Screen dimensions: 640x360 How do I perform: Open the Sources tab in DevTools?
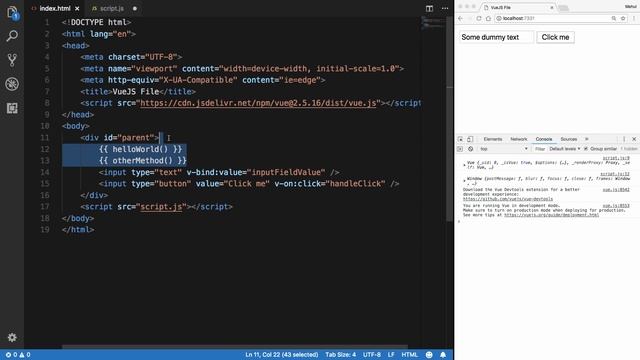(569, 139)
